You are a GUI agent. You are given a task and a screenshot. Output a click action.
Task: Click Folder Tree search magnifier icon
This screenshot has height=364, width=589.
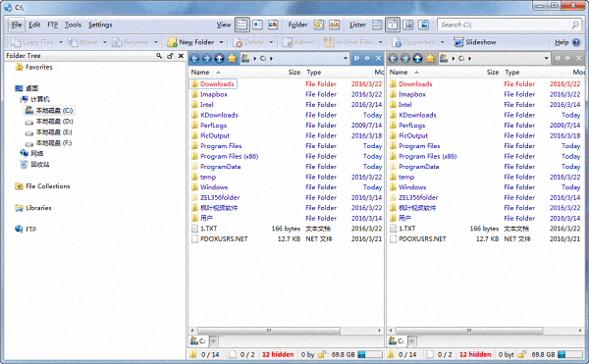[159, 56]
